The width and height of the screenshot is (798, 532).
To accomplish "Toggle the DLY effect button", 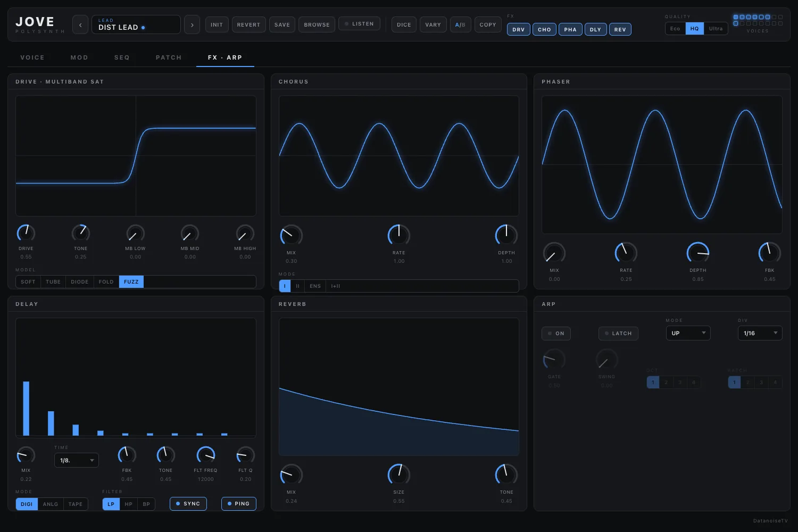I will tap(595, 30).
